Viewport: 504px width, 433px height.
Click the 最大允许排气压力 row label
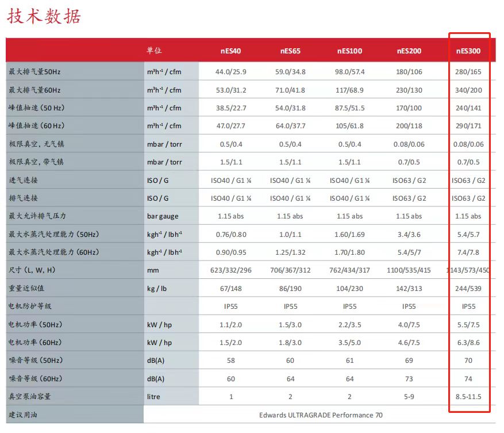click(37, 216)
